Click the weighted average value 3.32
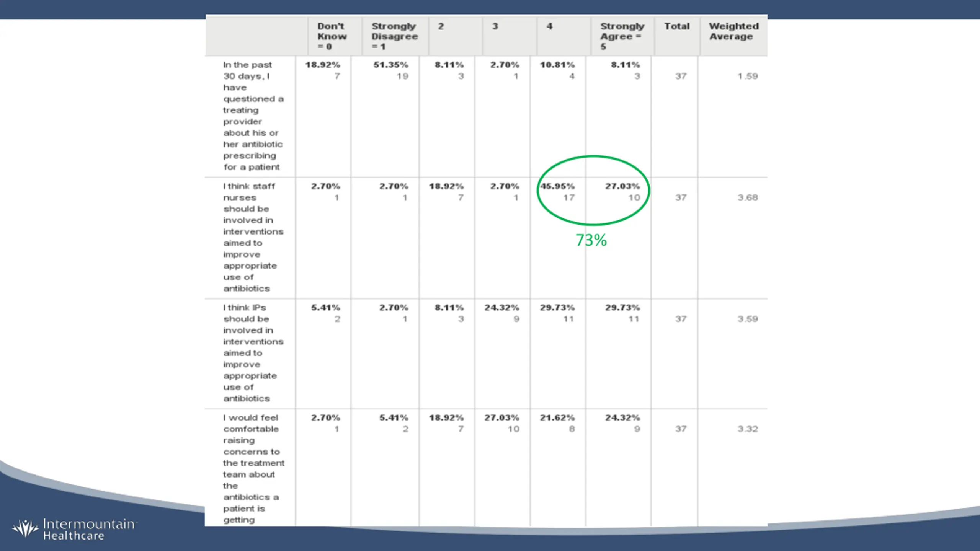The height and width of the screenshot is (551, 980). click(748, 429)
